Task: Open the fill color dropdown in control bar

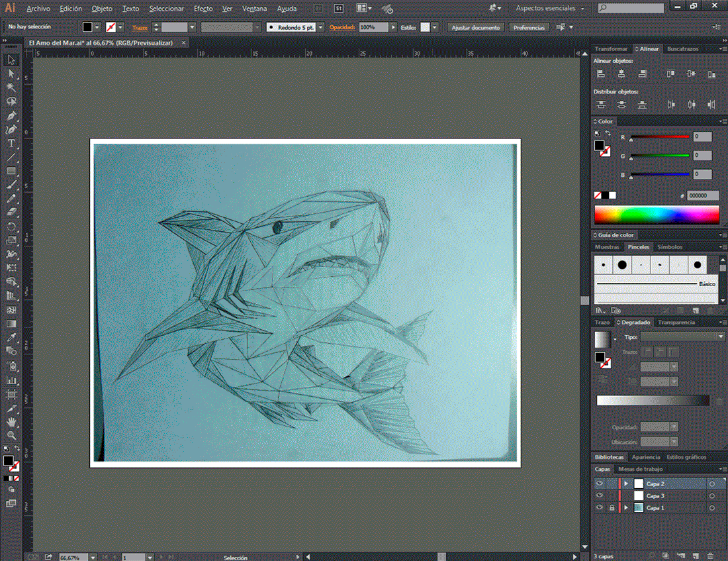Action: (x=97, y=27)
